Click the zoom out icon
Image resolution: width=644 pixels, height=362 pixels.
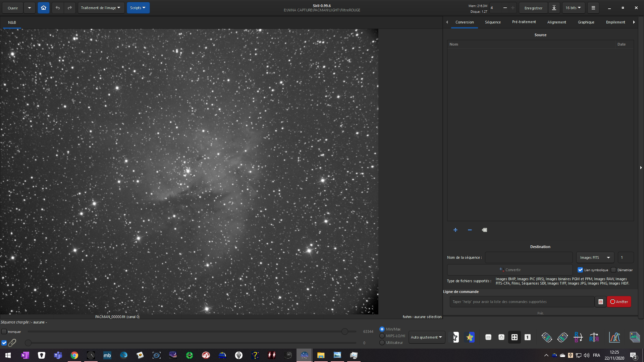pyautogui.click(x=488, y=337)
